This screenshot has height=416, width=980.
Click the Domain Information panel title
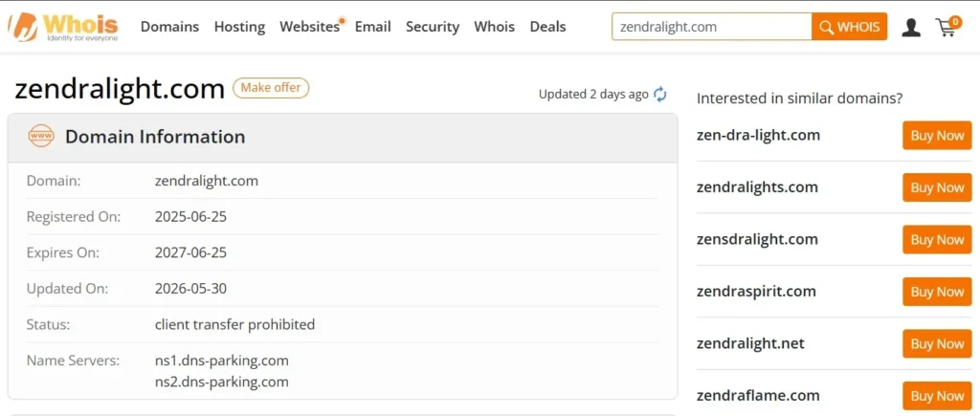[155, 137]
